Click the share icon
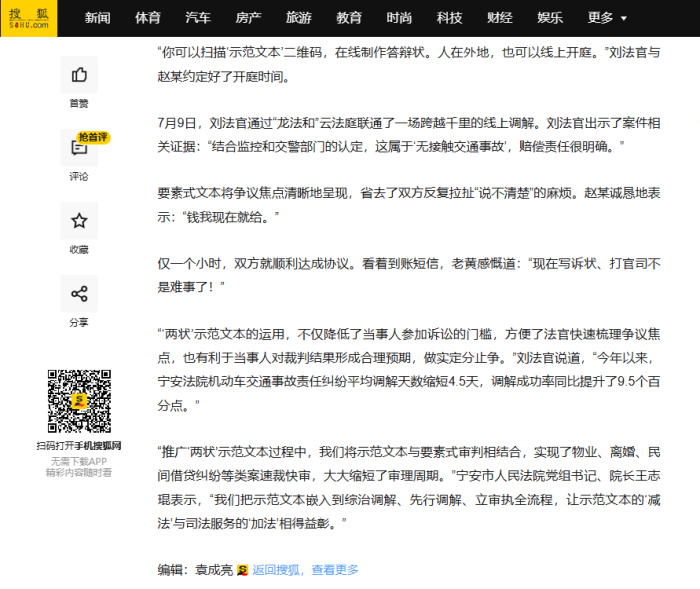The height and width of the screenshot is (589, 700). point(79,294)
